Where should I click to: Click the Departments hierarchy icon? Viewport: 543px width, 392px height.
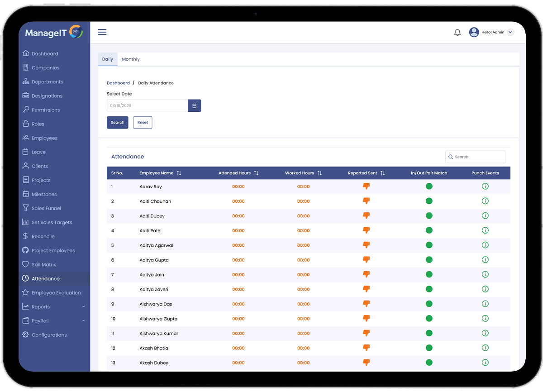click(26, 81)
